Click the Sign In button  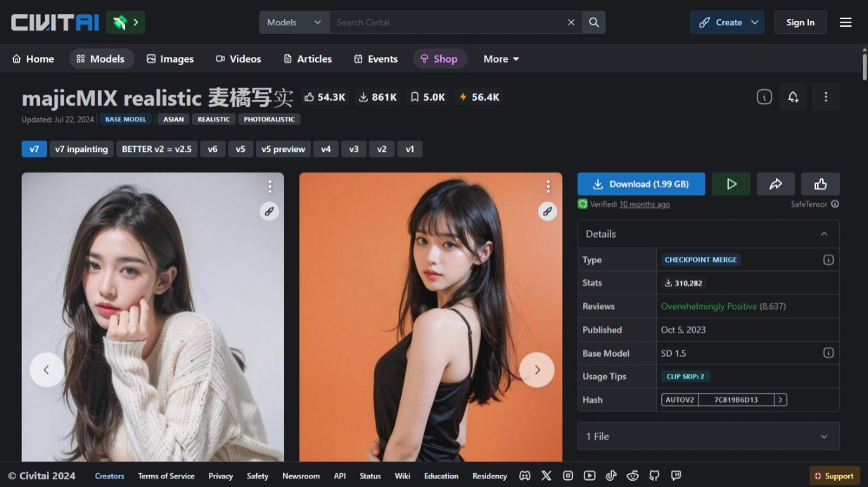800,22
